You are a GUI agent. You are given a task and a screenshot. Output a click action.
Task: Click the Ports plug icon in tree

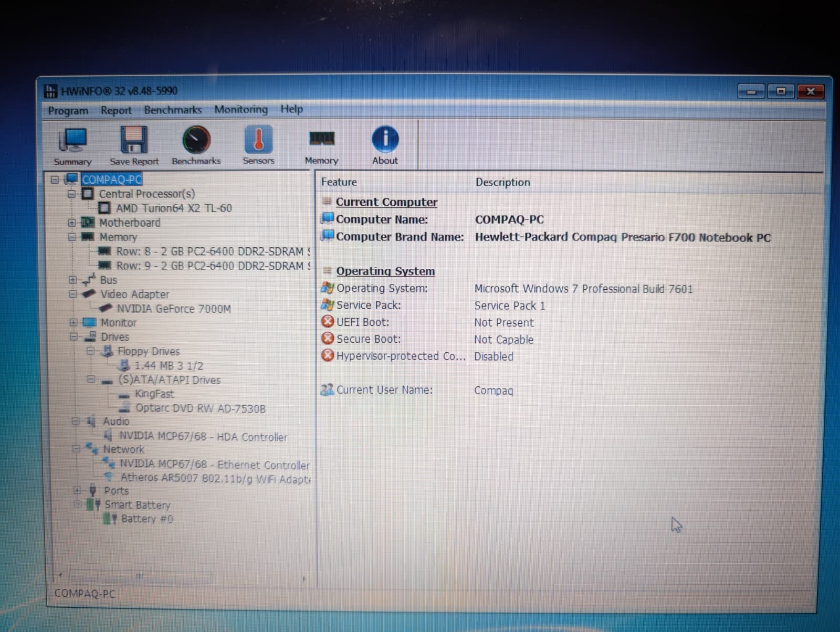(93, 490)
